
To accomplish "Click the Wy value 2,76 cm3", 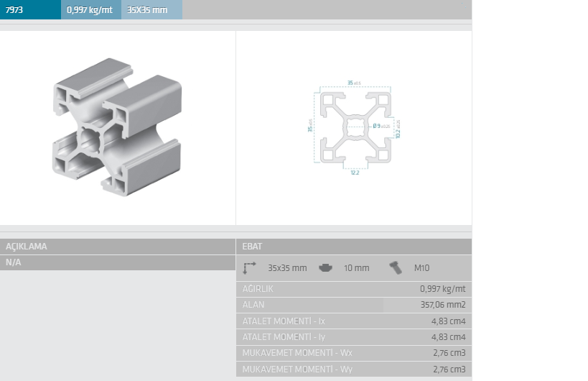I will coord(449,369).
